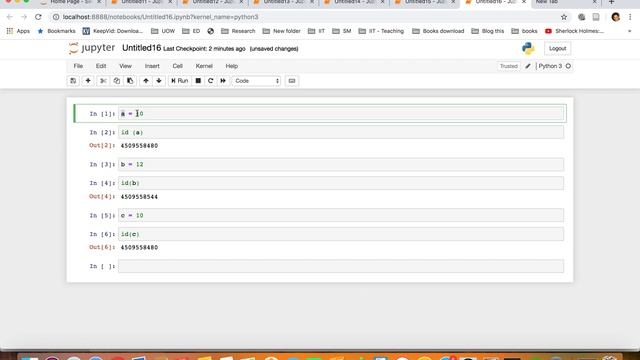Click the edit mode pencil indicator

(x=528, y=66)
